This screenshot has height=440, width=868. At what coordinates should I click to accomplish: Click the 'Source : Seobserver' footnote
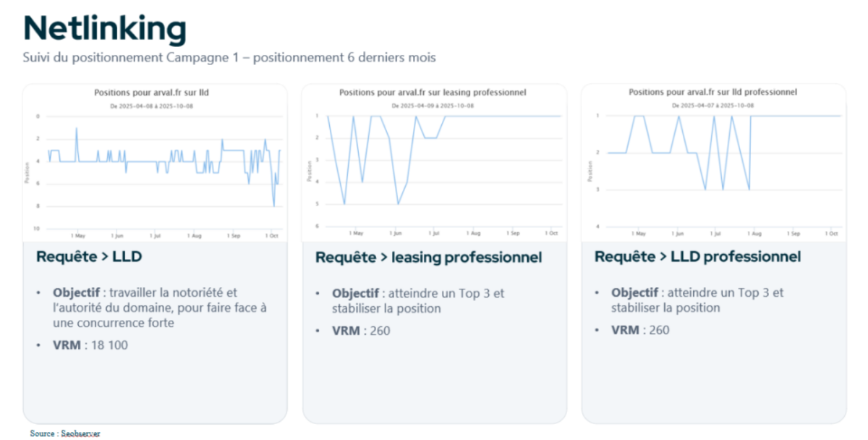tap(65, 433)
